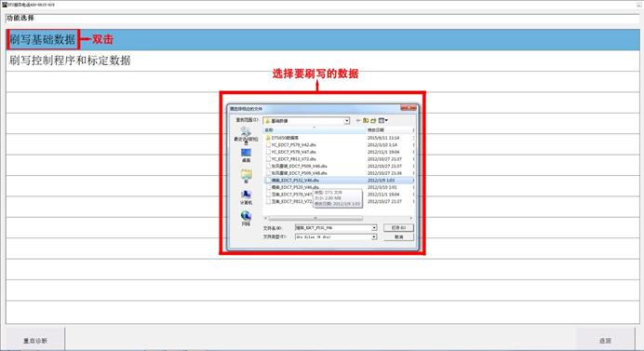The width and height of the screenshot is (644, 351).
Task: Click the 返回 button at bottom right
Action: 605,341
